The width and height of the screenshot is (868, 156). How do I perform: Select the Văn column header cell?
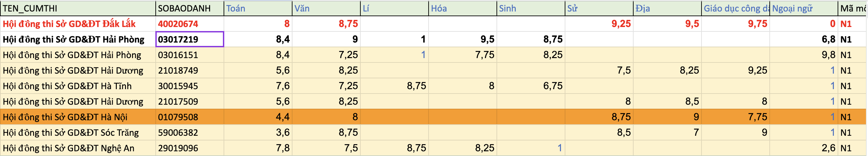[x=326, y=8]
